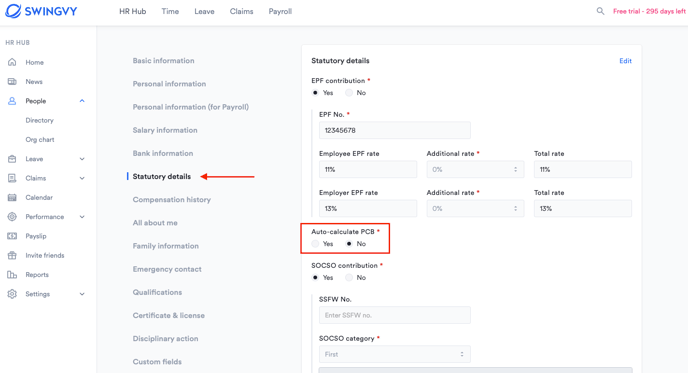Select No for EPF contribution
This screenshot has width=688, height=373.
coord(349,93)
